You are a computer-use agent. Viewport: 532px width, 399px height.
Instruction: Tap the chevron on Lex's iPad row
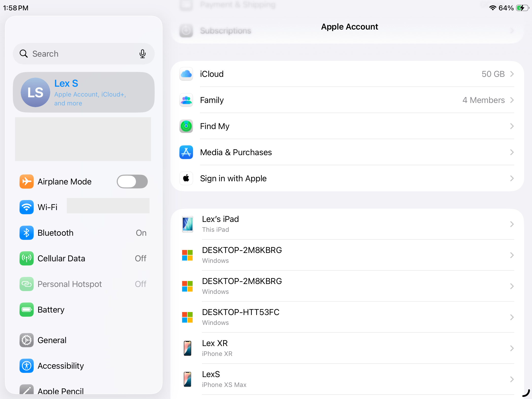click(x=512, y=224)
